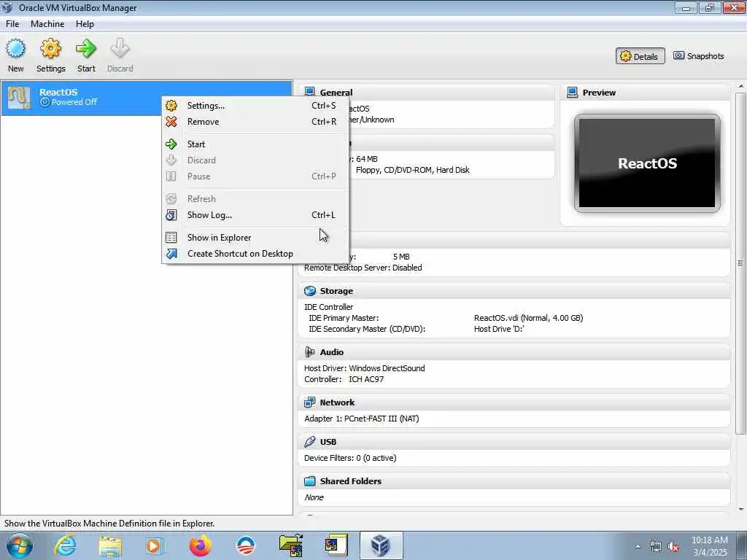Click the Network section icon

(309, 402)
